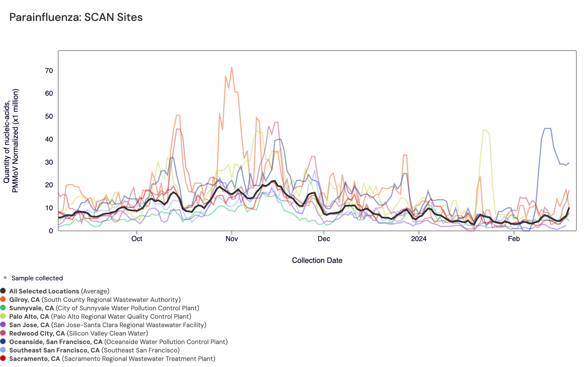Click the gray Sample collected marker

tap(5, 278)
